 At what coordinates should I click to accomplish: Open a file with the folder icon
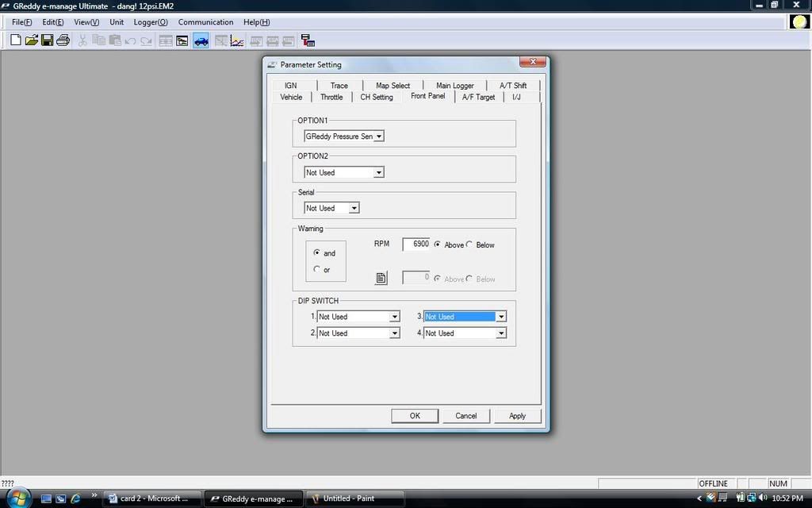pos(32,40)
